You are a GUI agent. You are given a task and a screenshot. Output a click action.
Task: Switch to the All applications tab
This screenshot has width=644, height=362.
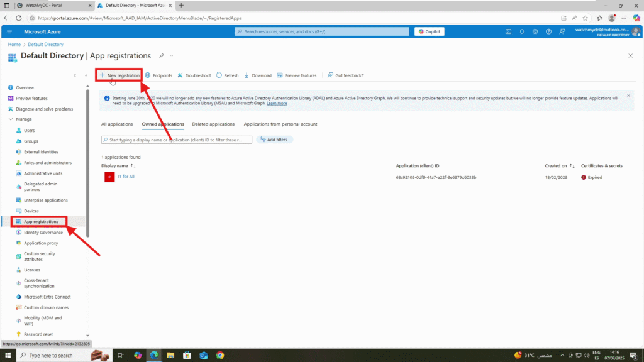tap(117, 124)
